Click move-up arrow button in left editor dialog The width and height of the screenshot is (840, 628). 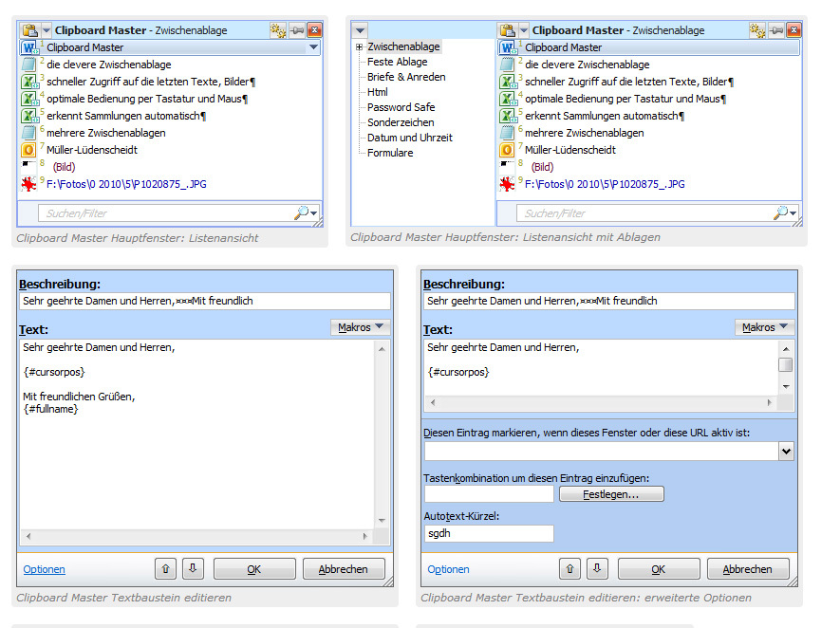click(165, 568)
